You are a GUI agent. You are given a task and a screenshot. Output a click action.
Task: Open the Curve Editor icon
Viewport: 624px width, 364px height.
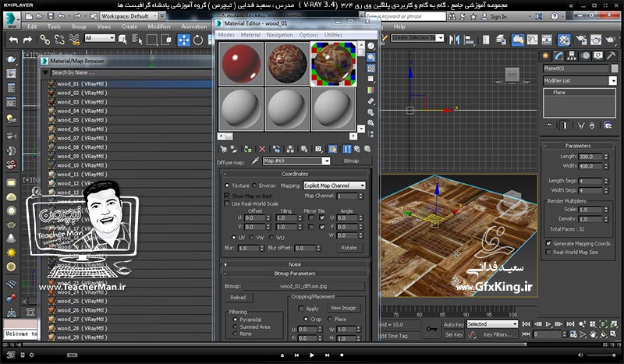tap(532, 40)
